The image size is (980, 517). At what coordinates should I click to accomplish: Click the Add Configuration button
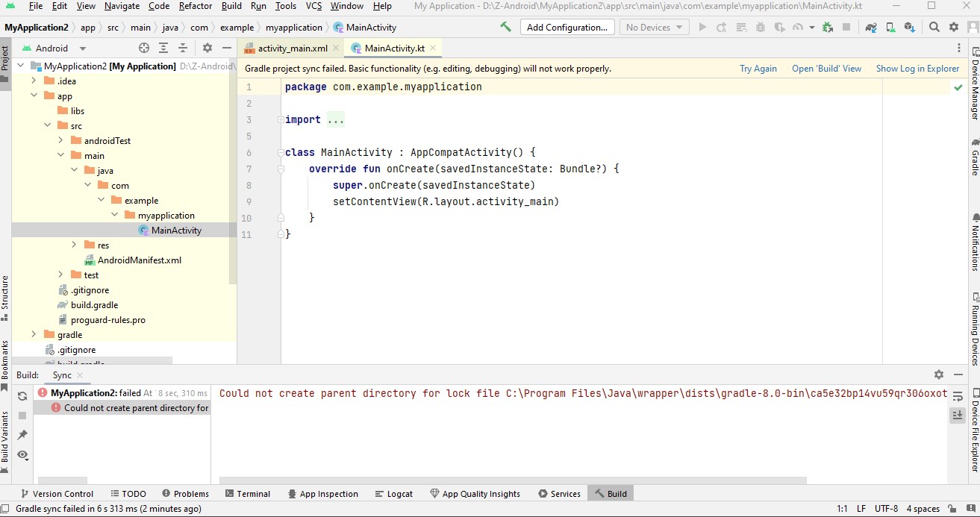coord(567,28)
